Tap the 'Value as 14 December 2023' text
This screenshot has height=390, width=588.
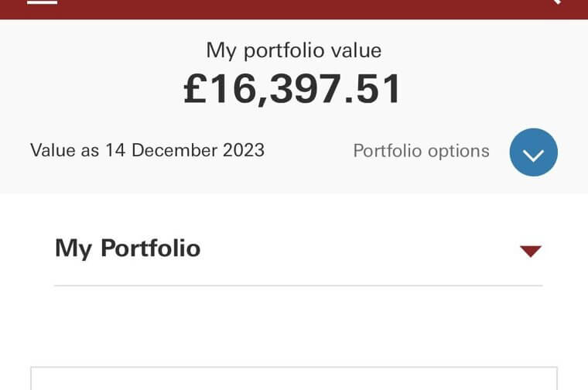[x=147, y=150]
